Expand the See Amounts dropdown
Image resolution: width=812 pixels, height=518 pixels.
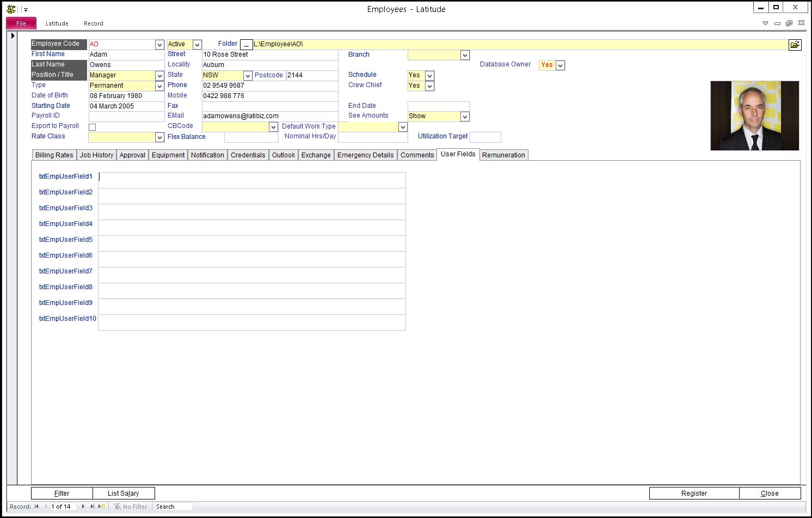point(465,117)
